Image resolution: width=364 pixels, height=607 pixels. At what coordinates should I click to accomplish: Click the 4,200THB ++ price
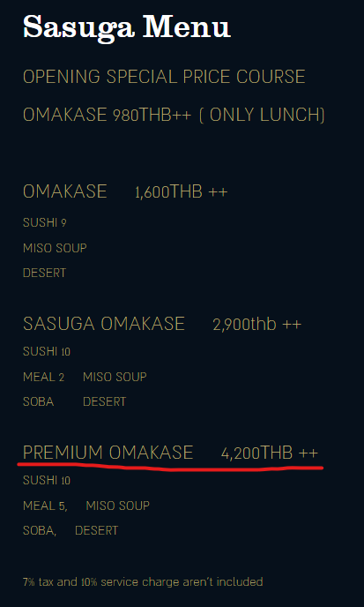(x=270, y=453)
